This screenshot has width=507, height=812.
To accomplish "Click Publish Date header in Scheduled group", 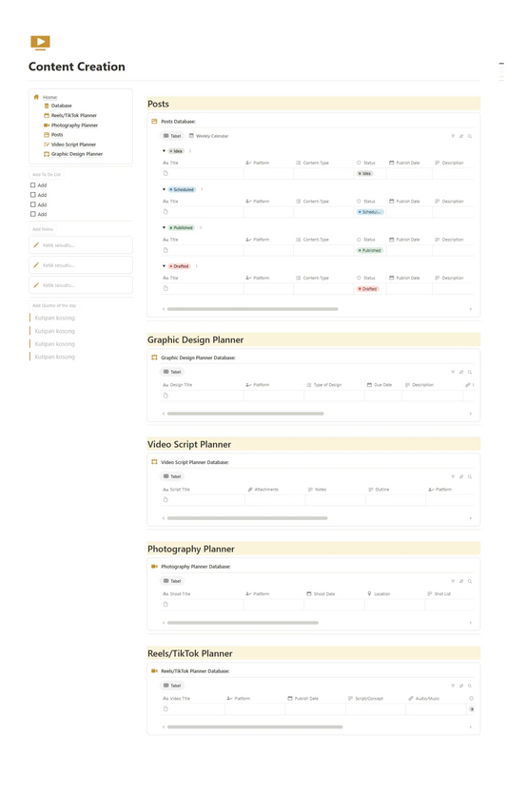I will click(x=404, y=202).
